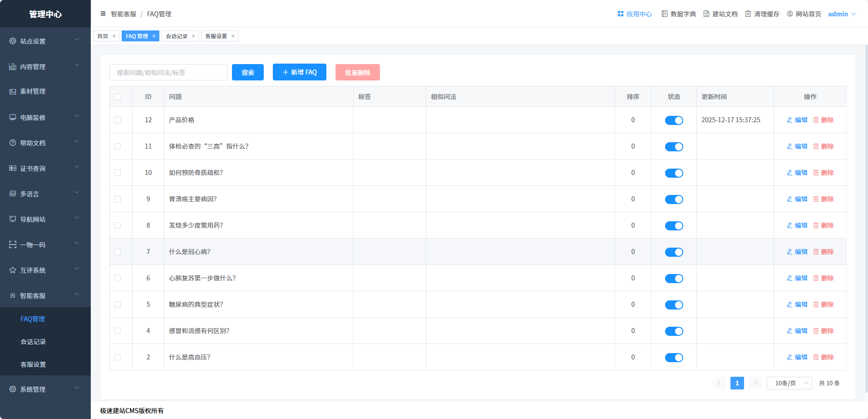This screenshot has height=419, width=868.
Task: Click delete trash icon for 什么是高血压 row
Action: tap(816, 357)
